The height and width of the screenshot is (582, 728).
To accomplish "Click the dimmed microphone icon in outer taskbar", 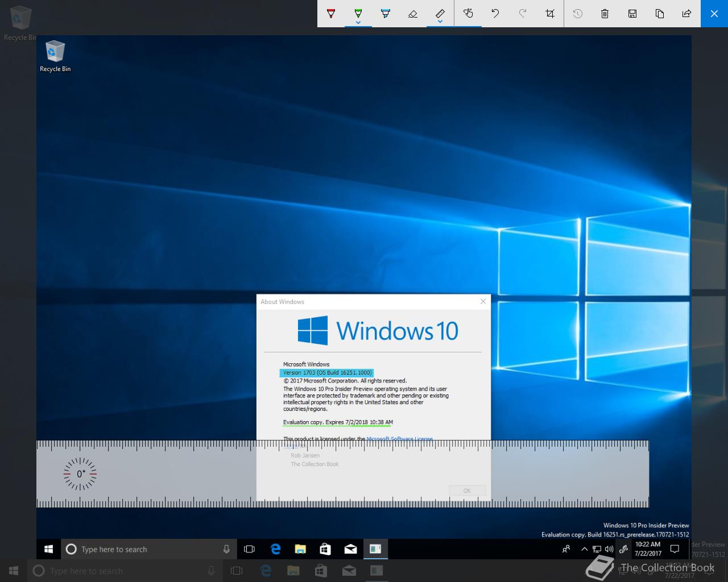I will [211, 571].
